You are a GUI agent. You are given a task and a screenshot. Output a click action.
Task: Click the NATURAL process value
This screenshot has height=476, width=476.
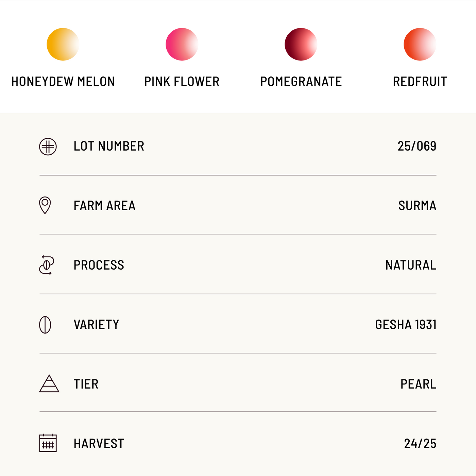click(411, 265)
